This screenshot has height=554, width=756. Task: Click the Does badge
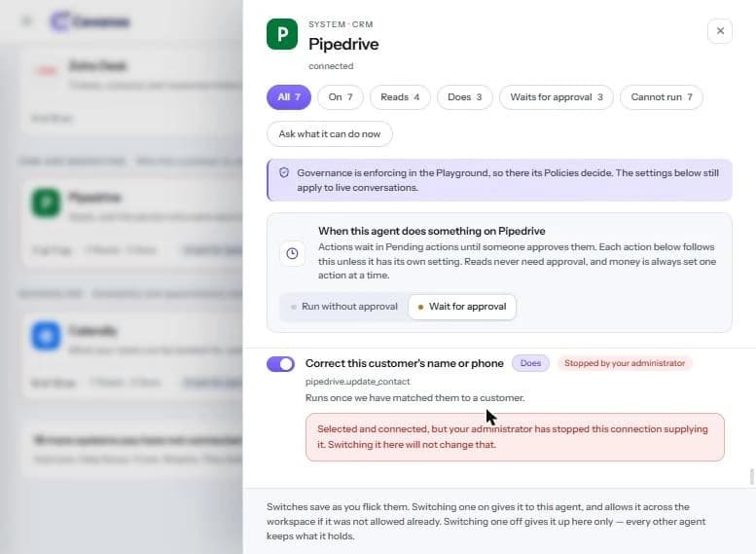coord(530,363)
